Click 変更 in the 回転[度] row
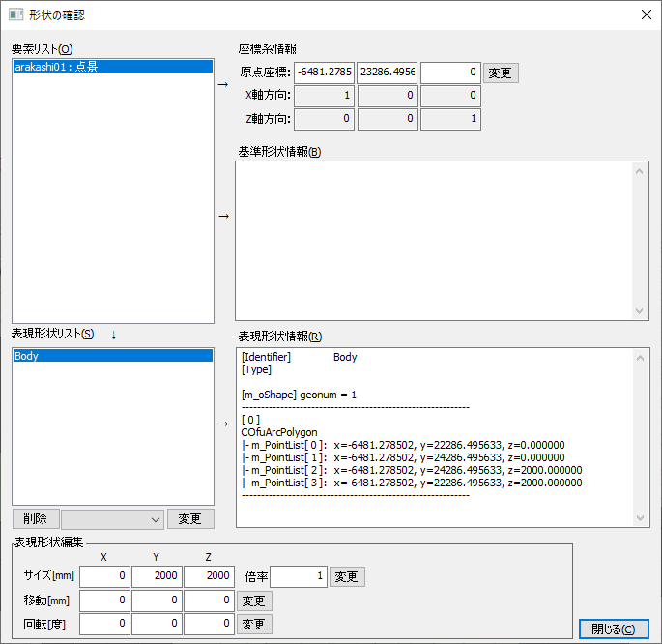 click(x=254, y=624)
